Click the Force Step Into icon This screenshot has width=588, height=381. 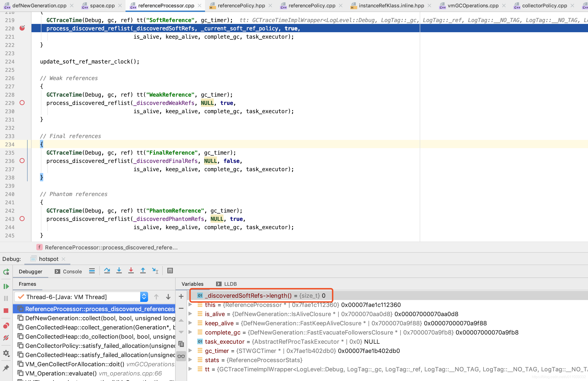pyautogui.click(x=131, y=271)
